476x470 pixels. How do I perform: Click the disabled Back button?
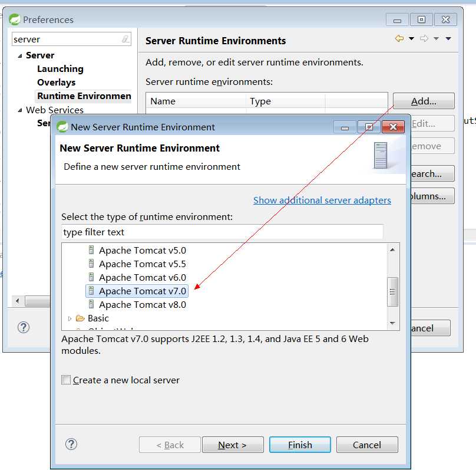pyautogui.click(x=170, y=445)
